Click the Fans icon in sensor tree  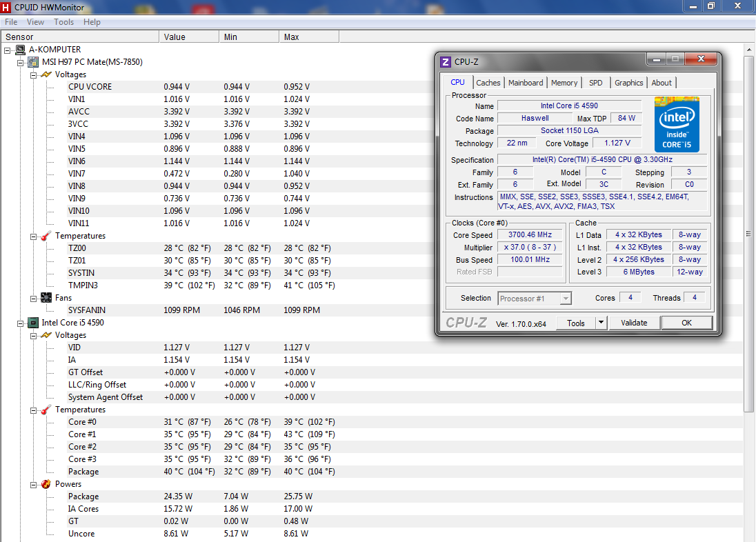(x=46, y=298)
